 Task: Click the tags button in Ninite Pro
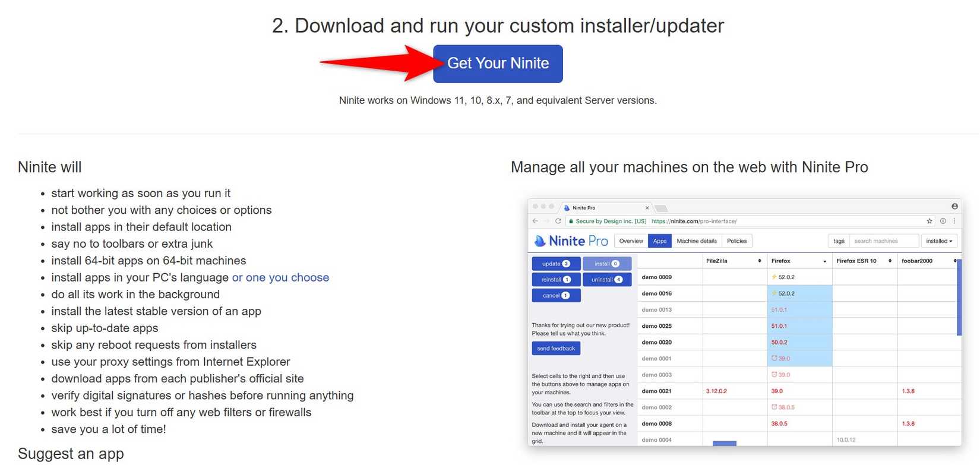point(839,241)
